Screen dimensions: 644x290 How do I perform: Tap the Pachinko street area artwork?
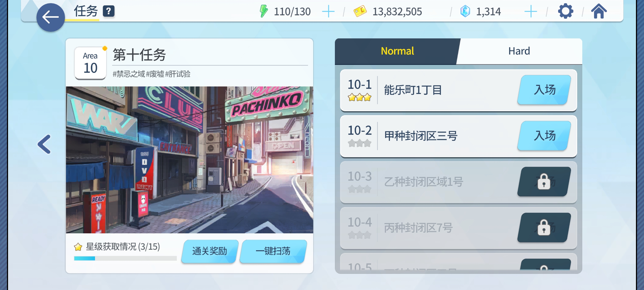(x=189, y=160)
